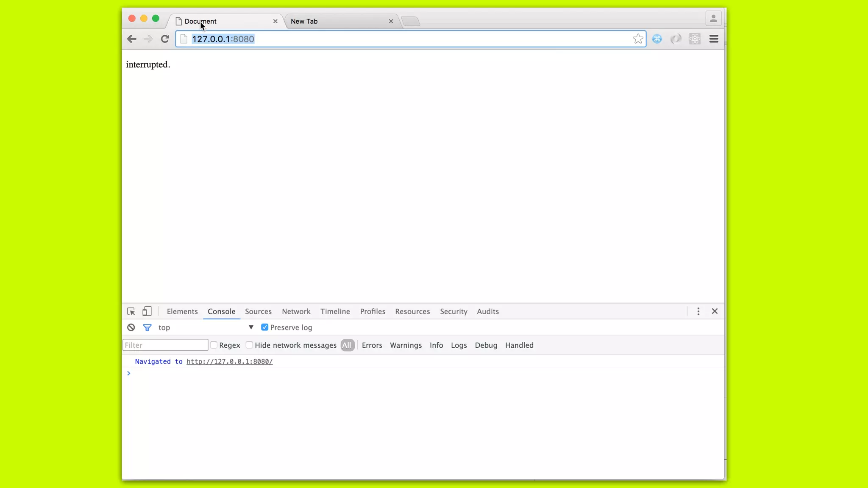Image resolution: width=868 pixels, height=488 pixels.
Task: Expand the top context dropdown
Action: pyautogui.click(x=251, y=327)
